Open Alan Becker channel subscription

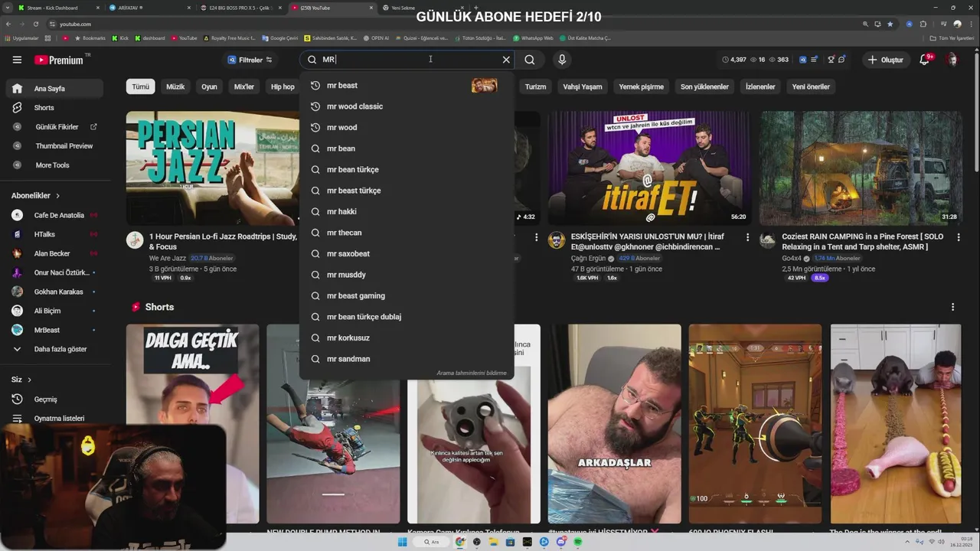pyautogui.click(x=52, y=253)
